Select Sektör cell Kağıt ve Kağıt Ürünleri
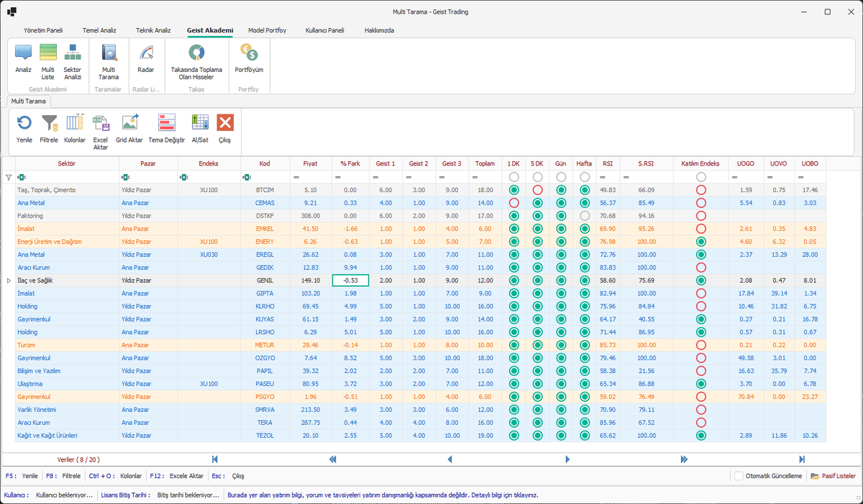The width and height of the screenshot is (863, 504). (x=67, y=436)
